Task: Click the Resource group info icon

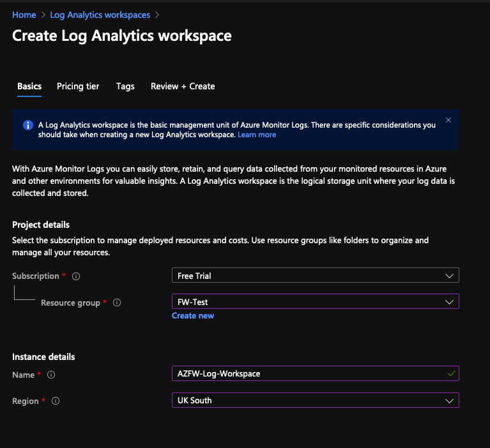Action: [117, 302]
